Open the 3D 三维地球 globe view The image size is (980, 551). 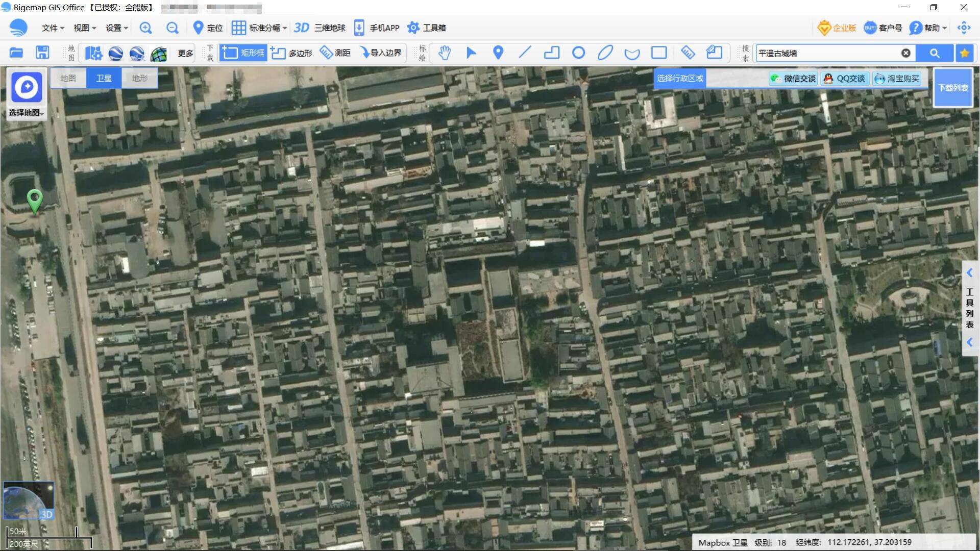(320, 28)
